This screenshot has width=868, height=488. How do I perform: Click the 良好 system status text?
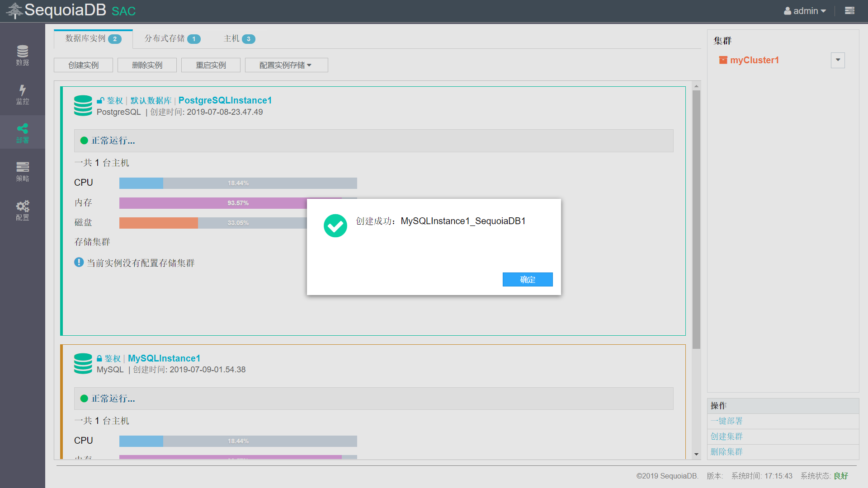tap(841, 476)
